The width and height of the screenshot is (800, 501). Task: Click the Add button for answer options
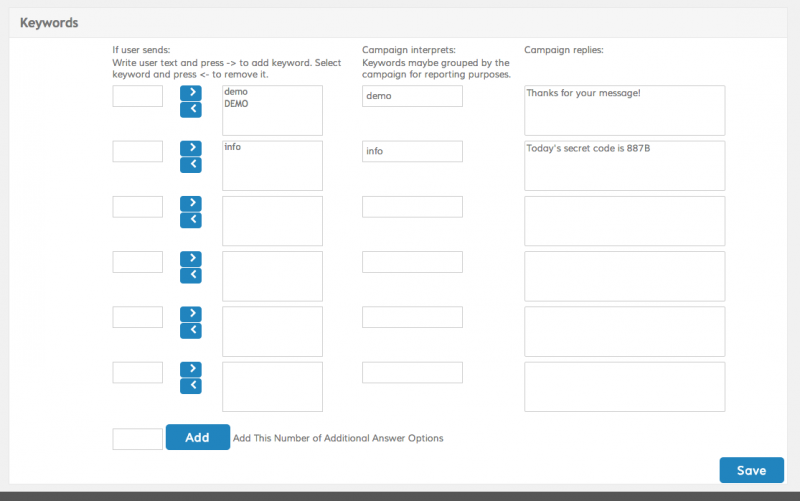coord(197,437)
